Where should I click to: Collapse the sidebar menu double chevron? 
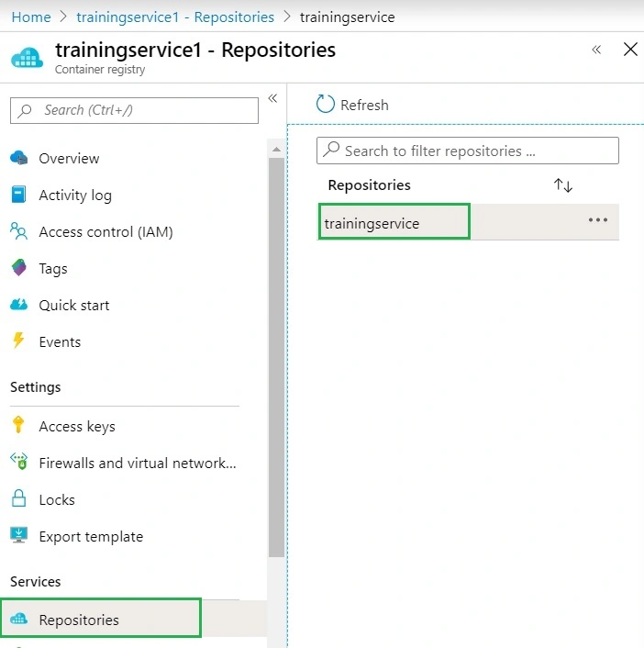272,98
